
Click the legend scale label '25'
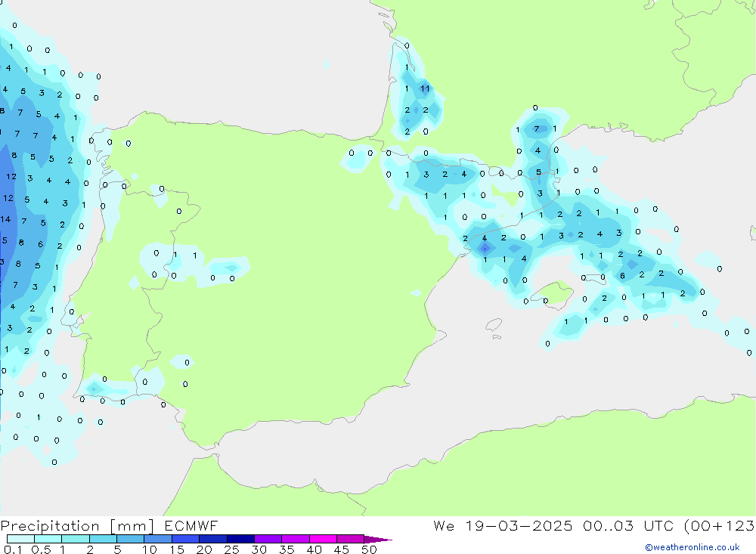(x=231, y=549)
